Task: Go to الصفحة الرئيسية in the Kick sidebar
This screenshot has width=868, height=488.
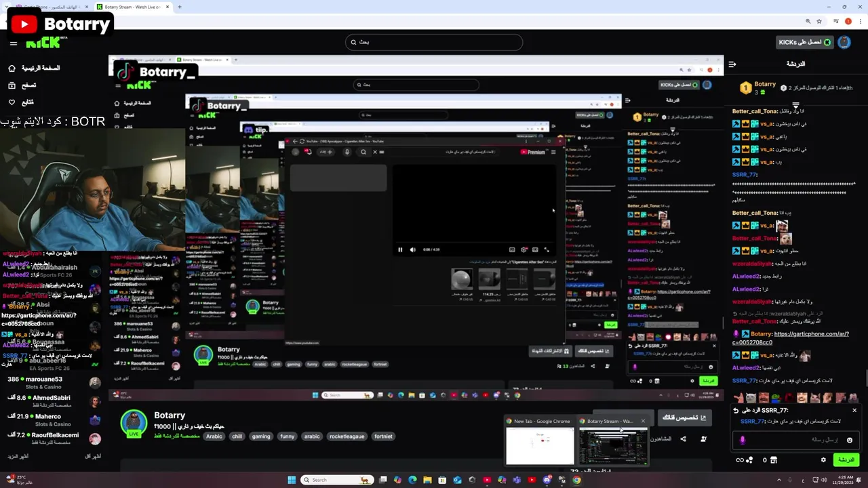Action: click(x=34, y=68)
